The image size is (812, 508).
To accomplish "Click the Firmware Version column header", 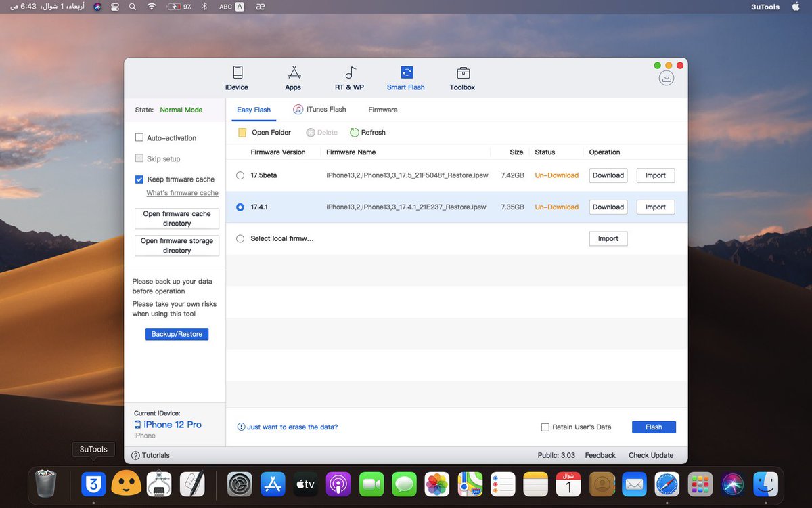I will (278, 152).
